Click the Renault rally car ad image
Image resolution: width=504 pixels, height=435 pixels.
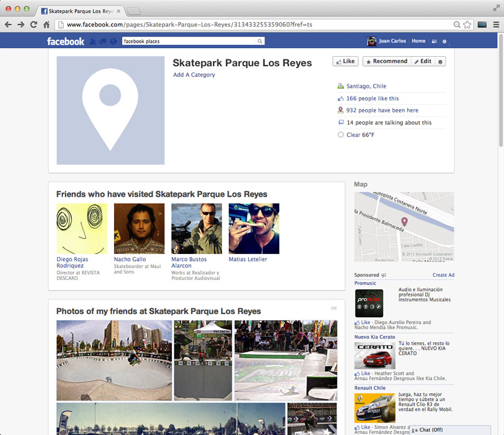(x=375, y=409)
